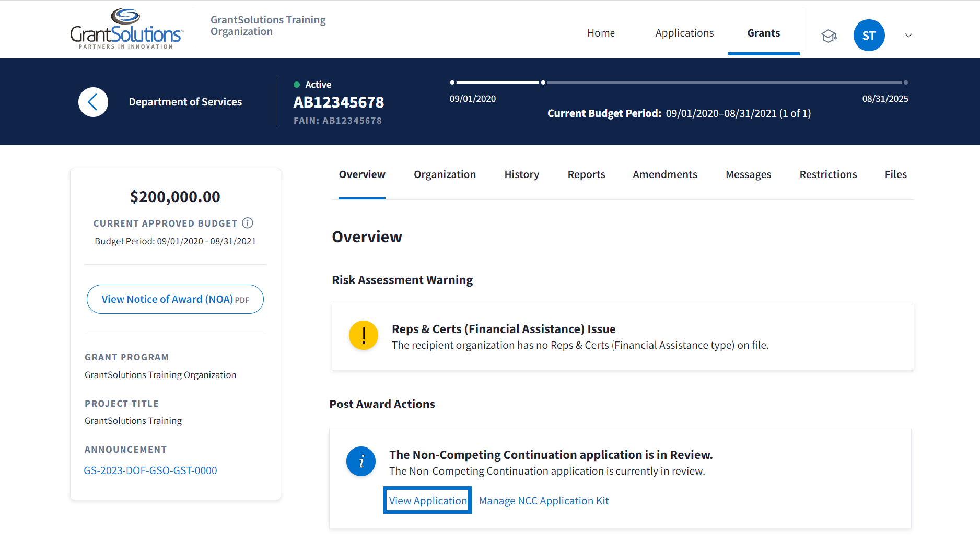Expand the user account dropdown chevron

click(908, 36)
